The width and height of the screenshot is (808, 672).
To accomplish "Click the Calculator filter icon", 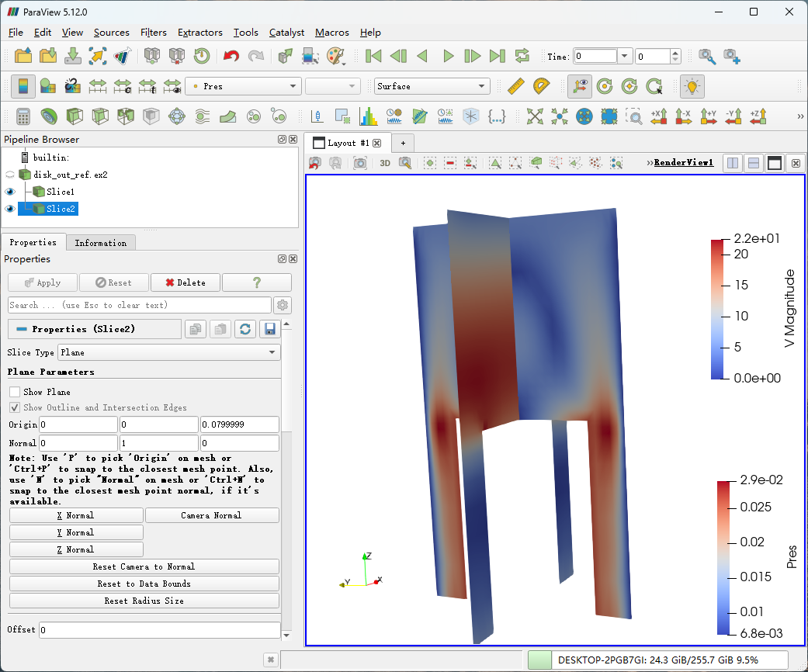I will (x=23, y=116).
